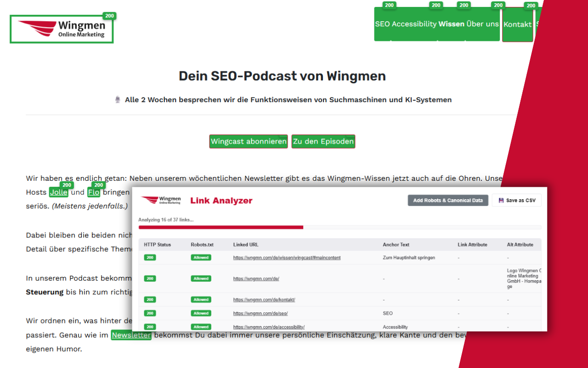
Task: Click the 'Logo Wingmen Online Marketing' alt text cell
Action: (x=524, y=279)
